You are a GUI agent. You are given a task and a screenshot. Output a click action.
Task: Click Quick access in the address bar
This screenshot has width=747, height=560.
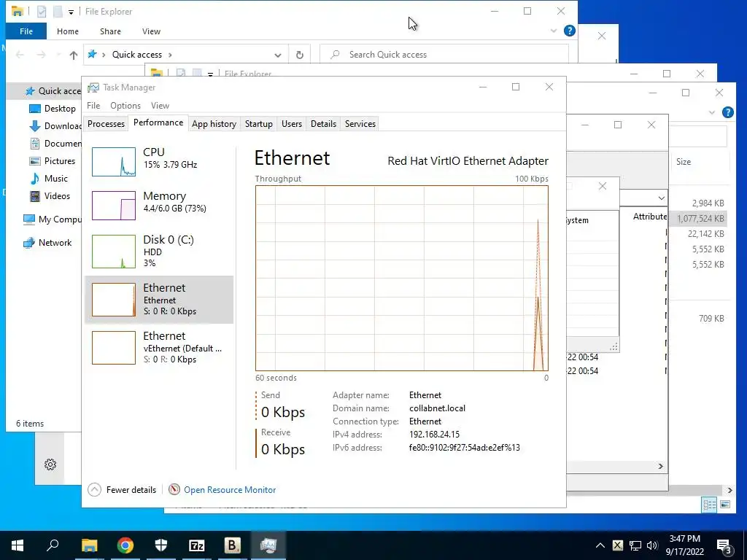tap(136, 55)
